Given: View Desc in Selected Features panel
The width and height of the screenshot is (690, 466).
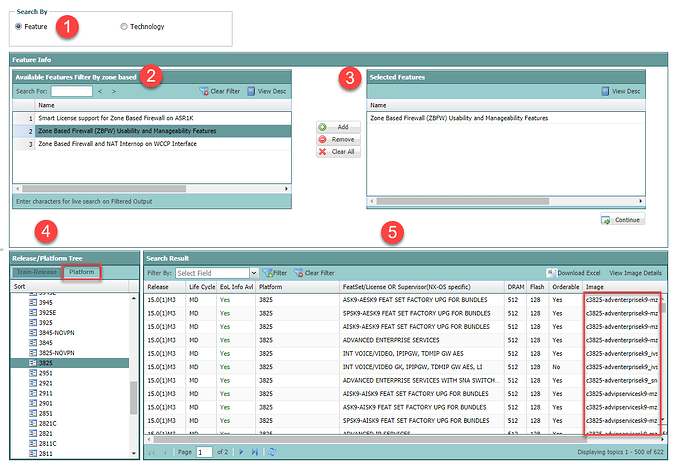Looking at the screenshot, I should click(621, 91).
